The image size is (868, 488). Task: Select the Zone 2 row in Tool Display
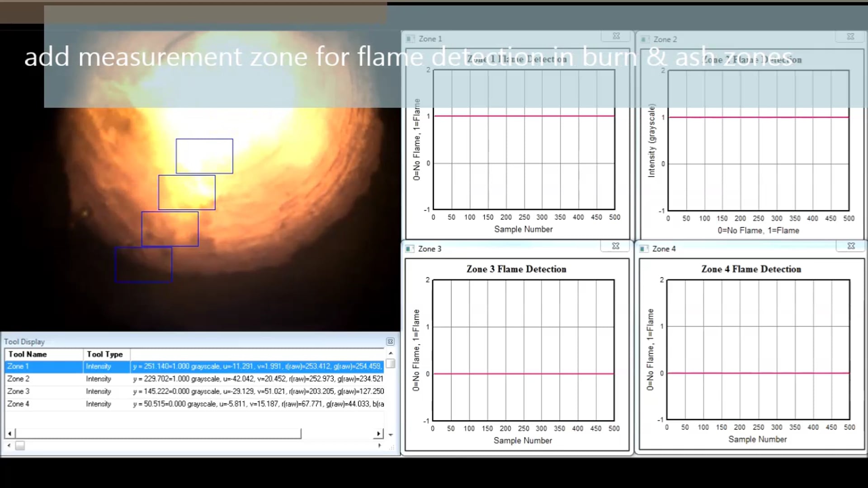pyautogui.click(x=18, y=379)
